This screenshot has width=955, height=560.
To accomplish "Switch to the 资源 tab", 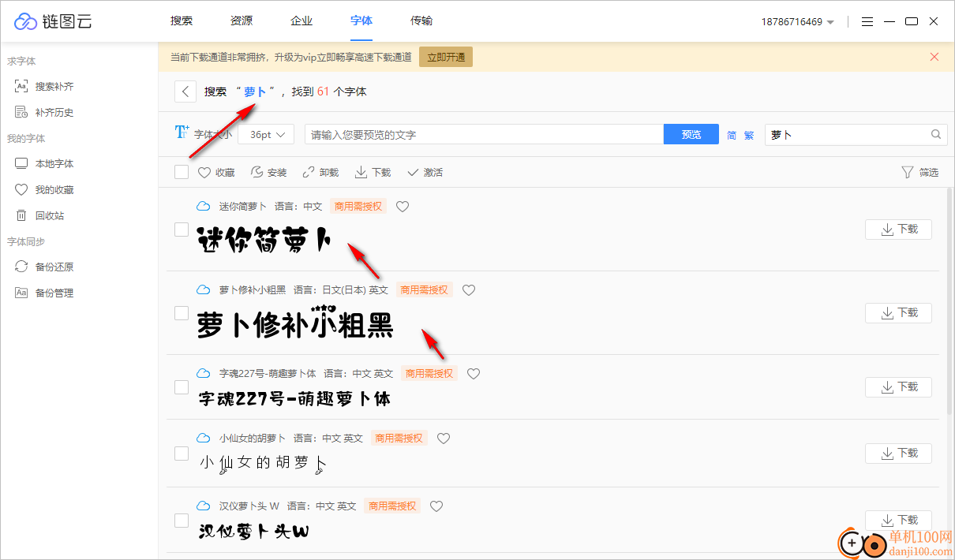I will click(241, 21).
